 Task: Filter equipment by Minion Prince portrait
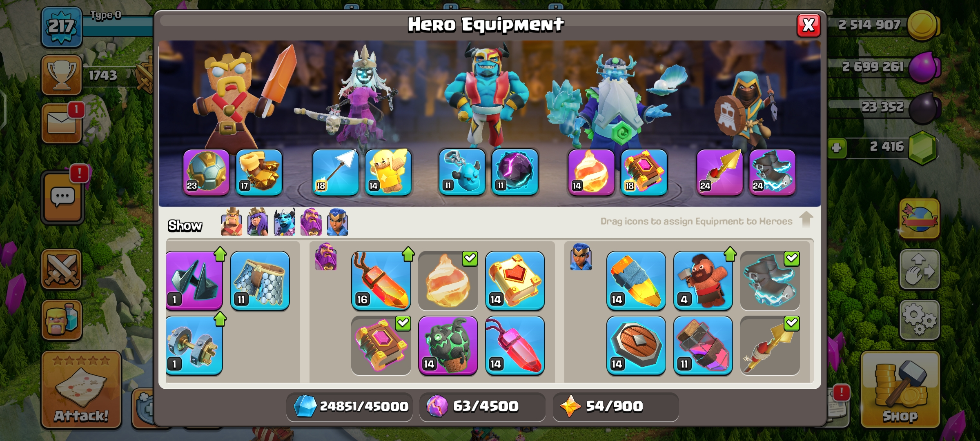point(285,222)
